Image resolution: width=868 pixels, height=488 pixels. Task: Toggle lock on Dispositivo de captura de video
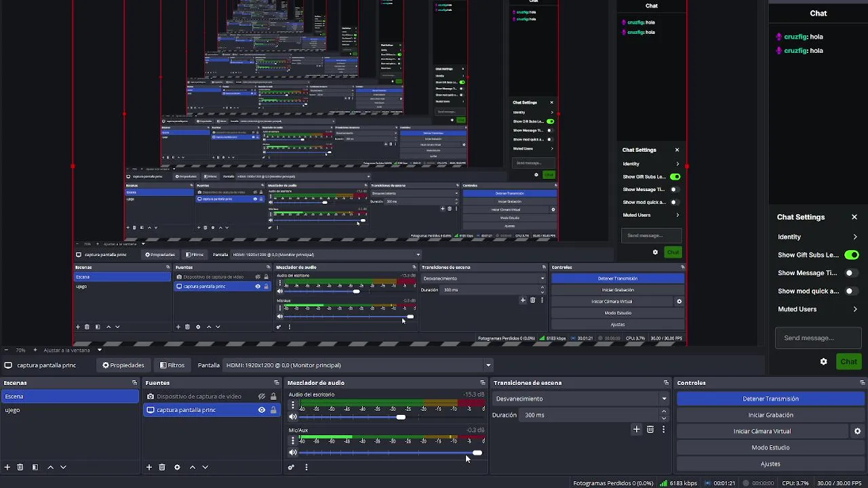(x=273, y=396)
